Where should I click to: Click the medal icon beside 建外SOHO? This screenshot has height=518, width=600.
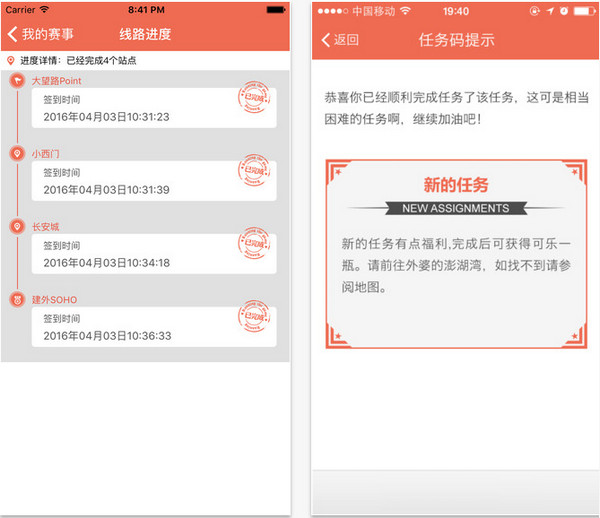pos(17,299)
